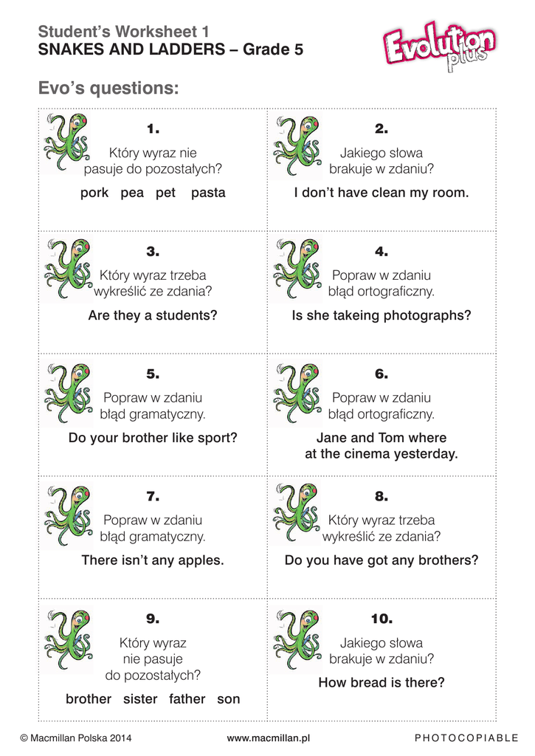The height and width of the screenshot is (756, 535).
Task: Click the "Evo's questions:" heading
Action: click(108, 89)
